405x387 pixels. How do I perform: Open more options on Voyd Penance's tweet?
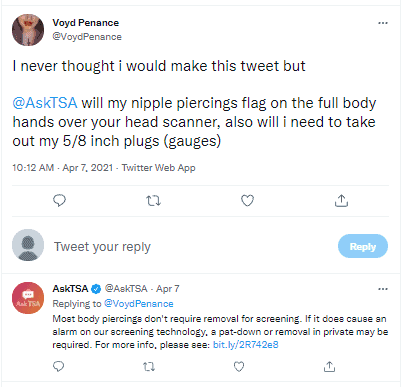point(383,23)
